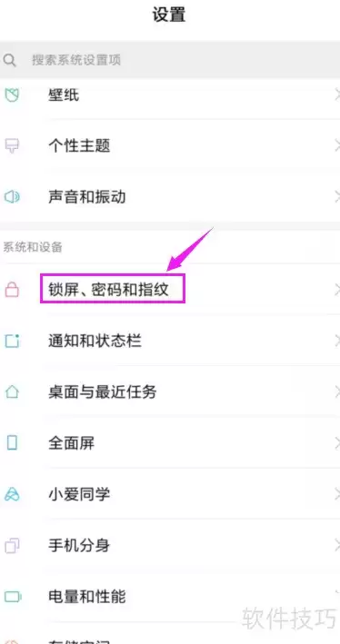Click the 桌面与最近任务 house icon
The height and width of the screenshot is (644, 340).
click(12, 391)
